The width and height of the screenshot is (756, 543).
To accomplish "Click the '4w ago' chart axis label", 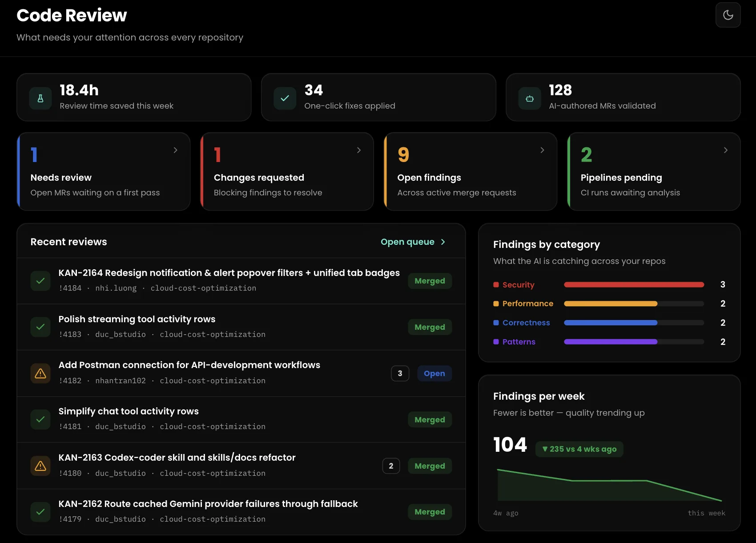I will pyautogui.click(x=506, y=513).
